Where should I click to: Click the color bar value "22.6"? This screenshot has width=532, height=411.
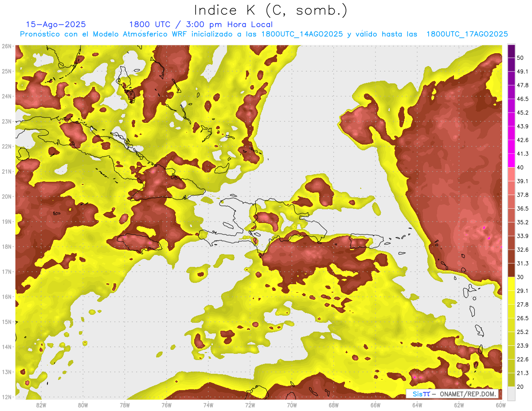pyautogui.click(x=522, y=359)
